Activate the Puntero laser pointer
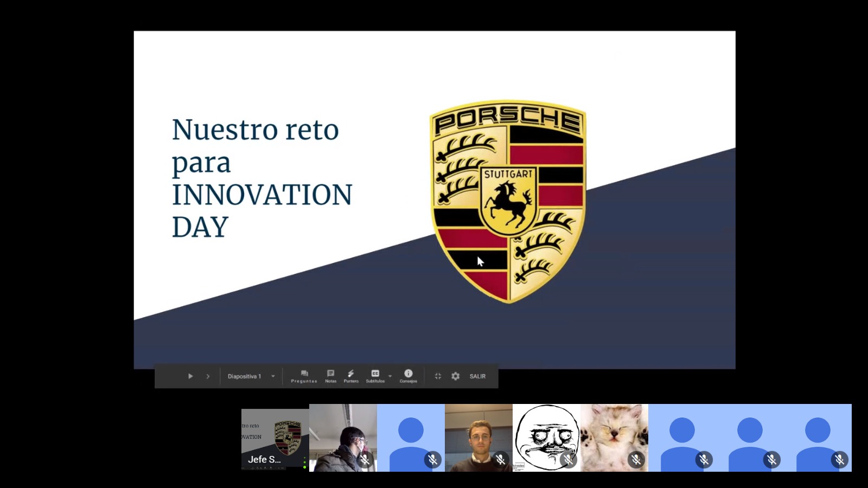Viewport: 868px width, 488px height. (x=351, y=376)
